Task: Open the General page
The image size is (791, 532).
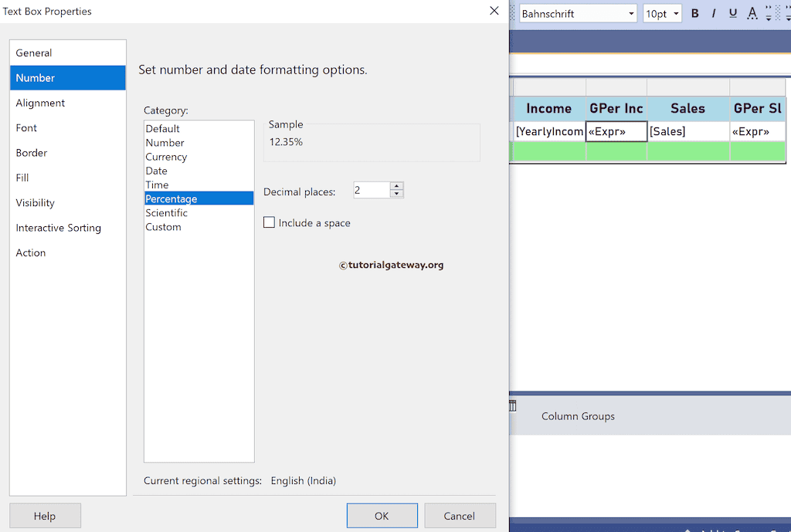Action: (x=68, y=53)
